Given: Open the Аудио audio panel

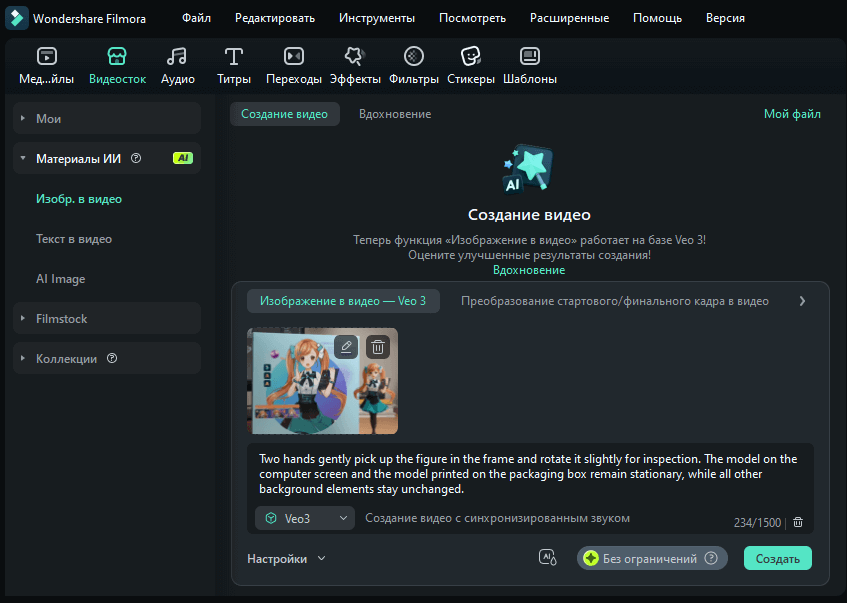Looking at the screenshot, I should [178, 66].
